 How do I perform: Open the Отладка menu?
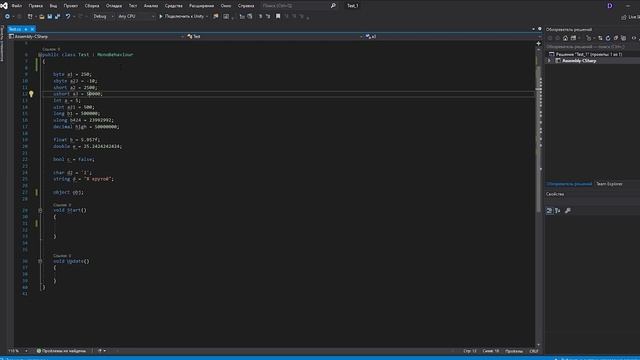114,6
